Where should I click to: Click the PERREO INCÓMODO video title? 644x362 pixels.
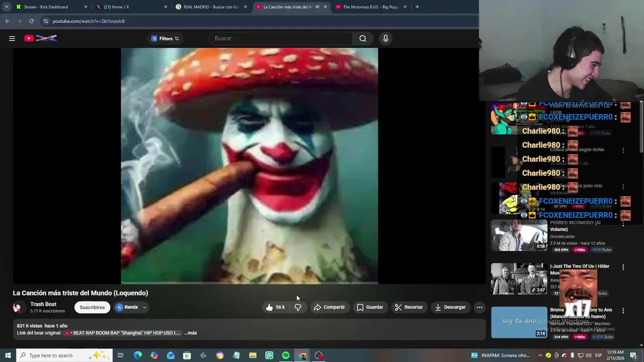[x=575, y=226]
